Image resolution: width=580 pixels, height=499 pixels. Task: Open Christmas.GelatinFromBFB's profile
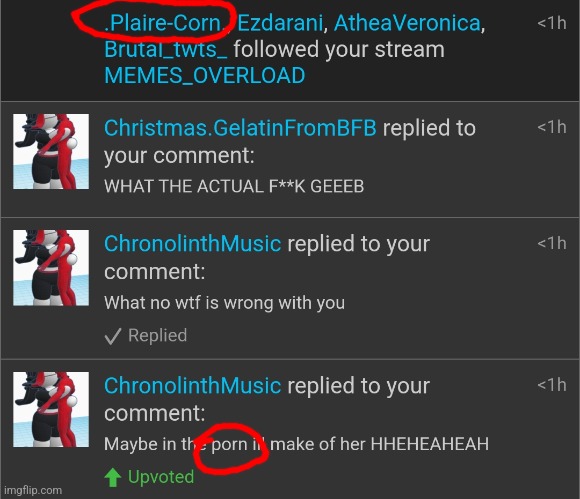point(240,128)
